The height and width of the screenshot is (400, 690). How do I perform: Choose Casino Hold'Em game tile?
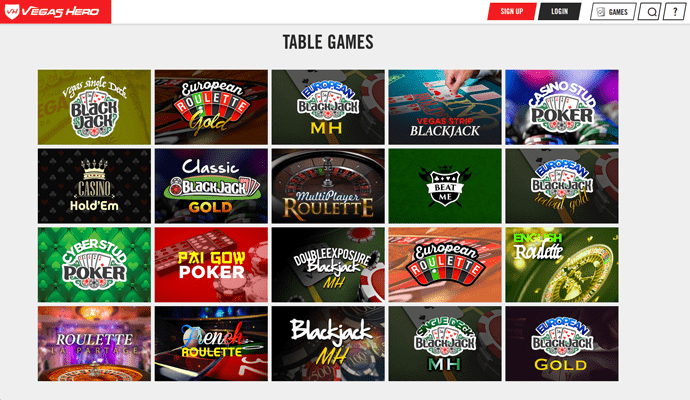click(94, 186)
